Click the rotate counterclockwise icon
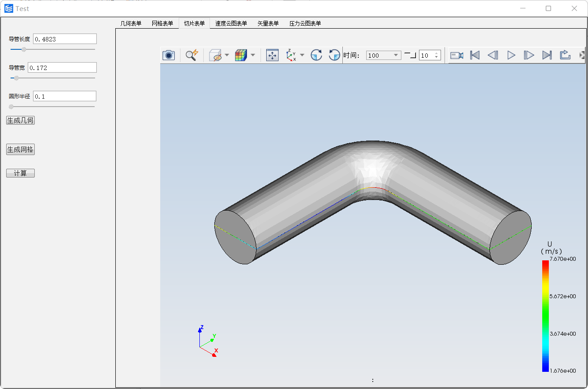 pos(334,55)
